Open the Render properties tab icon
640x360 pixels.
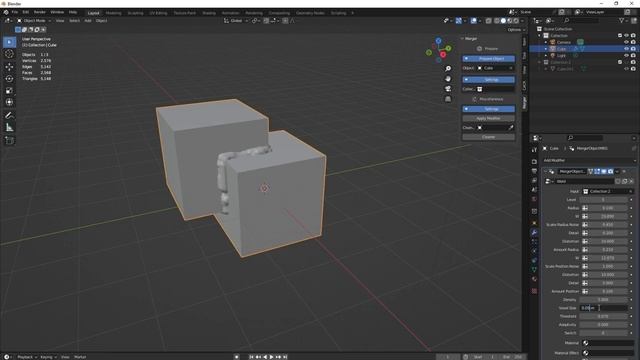[534, 161]
